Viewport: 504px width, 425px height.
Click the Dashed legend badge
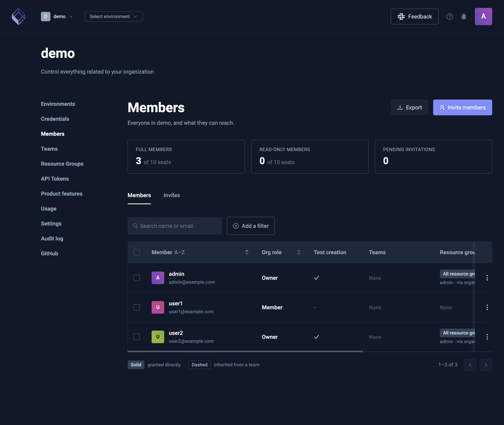[199, 365]
